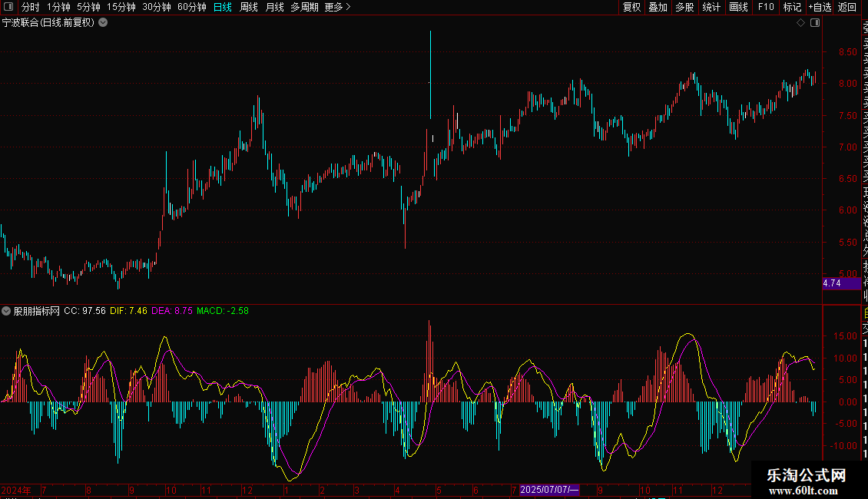Click the 统计 statistics button
This screenshot has height=499, width=868.
pos(711,7)
